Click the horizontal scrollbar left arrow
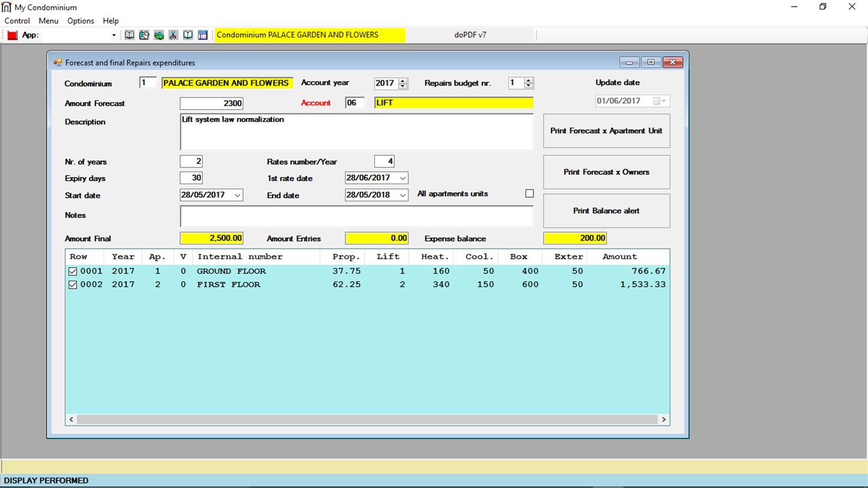Viewport: 868px width, 488px height. (x=71, y=419)
